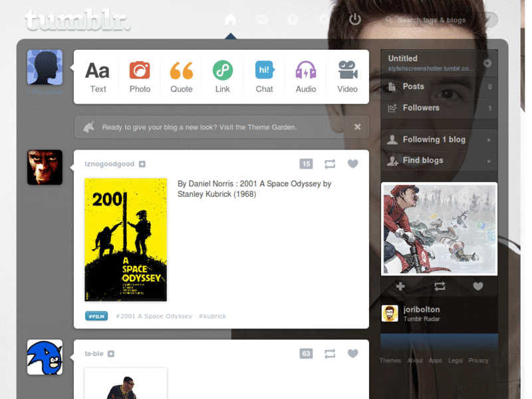The width and height of the screenshot is (532, 399).
Task: Open the 15 notes count on iznogoodgood post
Action: 306,164
